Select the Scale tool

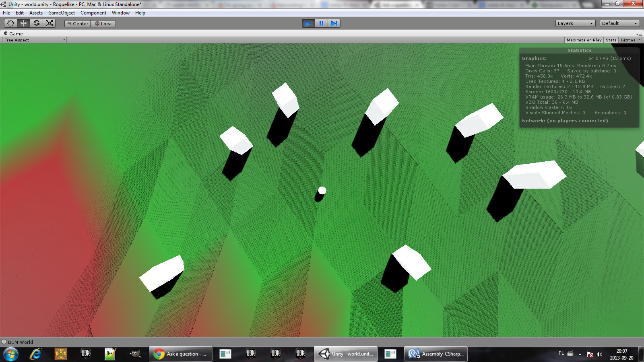pyautogui.click(x=50, y=23)
